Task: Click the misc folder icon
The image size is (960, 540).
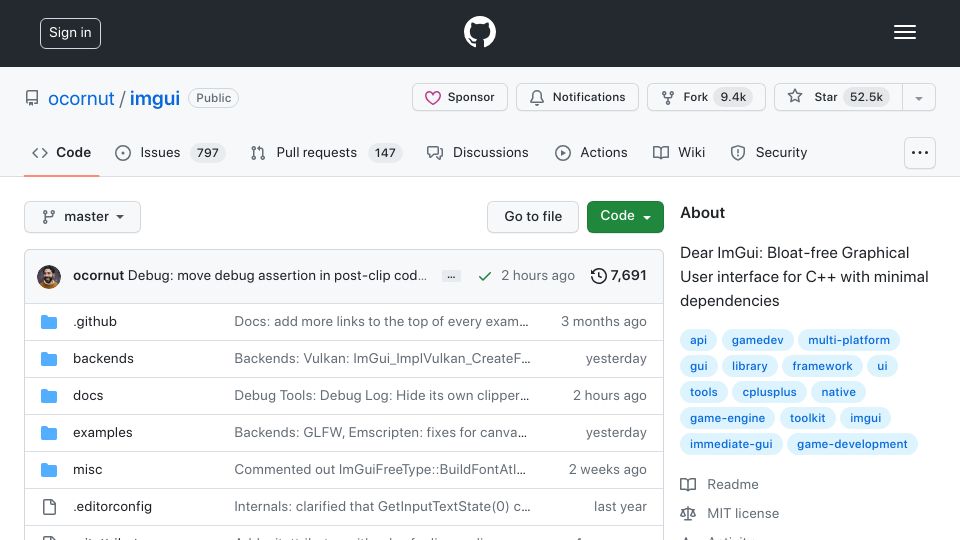Action: [49, 470]
